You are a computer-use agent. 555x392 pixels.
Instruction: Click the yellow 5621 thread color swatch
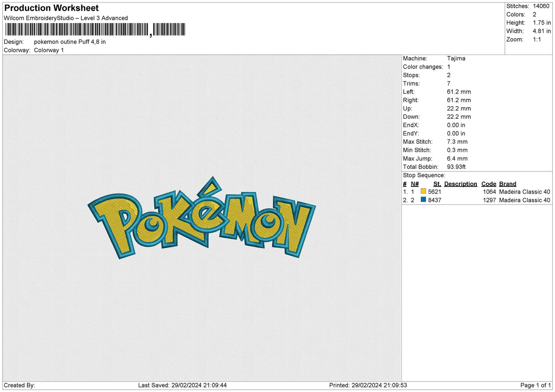point(423,191)
